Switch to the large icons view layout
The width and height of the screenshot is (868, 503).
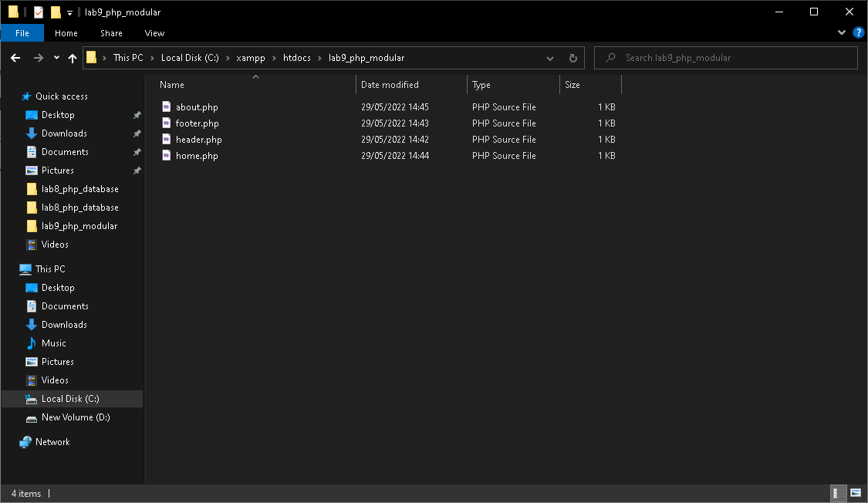pyautogui.click(x=856, y=493)
